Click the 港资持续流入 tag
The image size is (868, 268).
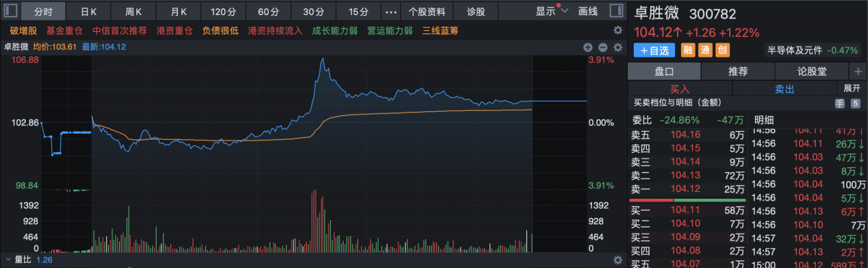click(x=275, y=31)
